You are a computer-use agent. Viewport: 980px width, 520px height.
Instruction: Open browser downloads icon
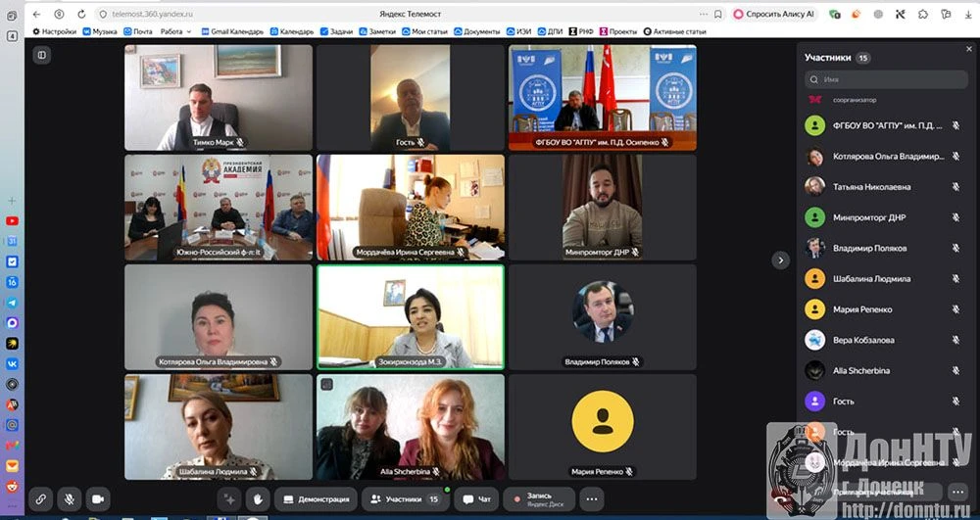pos(968,14)
